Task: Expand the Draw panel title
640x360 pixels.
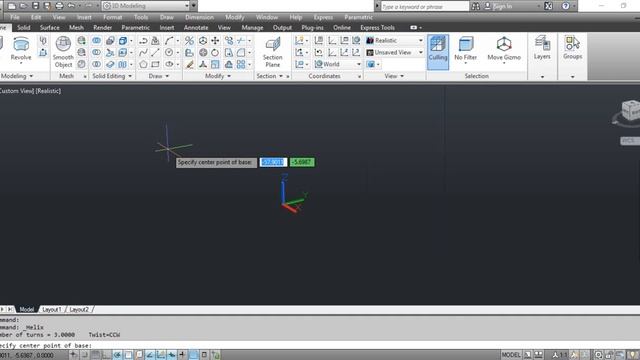Action: click(159, 76)
